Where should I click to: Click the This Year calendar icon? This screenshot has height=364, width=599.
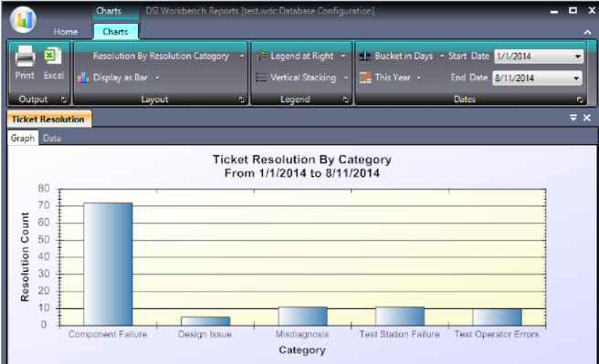[365, 78]
